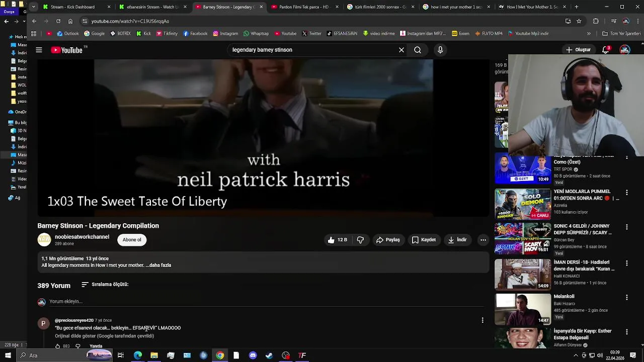
Task: Show comment in original language link
Action: click(104, 336)
